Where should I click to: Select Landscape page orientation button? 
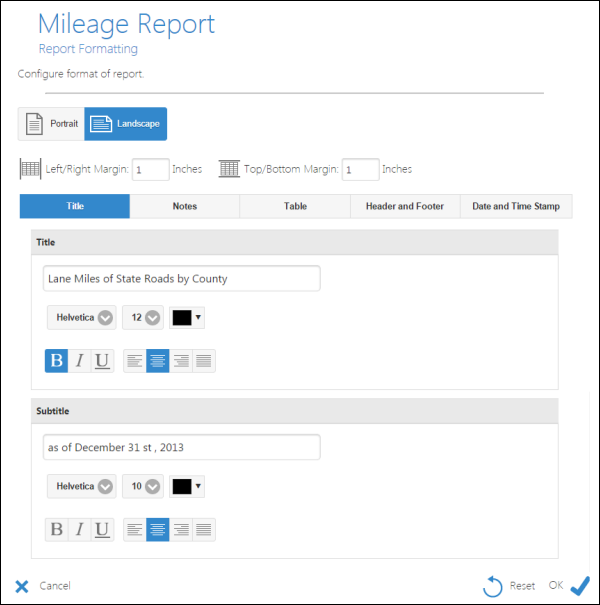(x=126, y=124)
